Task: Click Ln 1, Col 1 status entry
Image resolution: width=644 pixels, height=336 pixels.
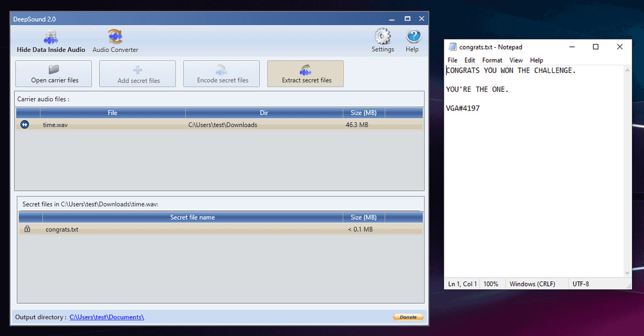Action: click(462, 283)
